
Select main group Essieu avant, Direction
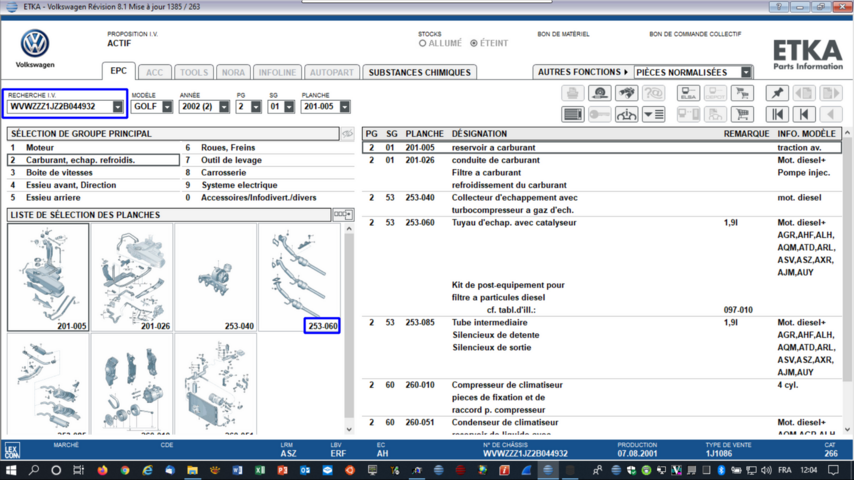(x=93, y=185)
